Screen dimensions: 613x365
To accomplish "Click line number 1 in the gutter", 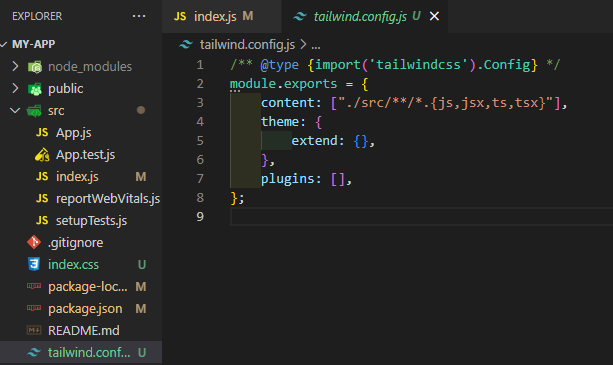I will (x=200, y=64).
